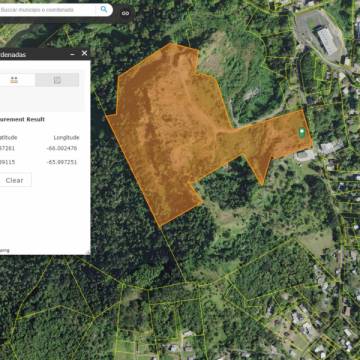The width and height of the screenshot is (360, 360).
Task: Click the Measurement Result heading
Action: [22, 119]
